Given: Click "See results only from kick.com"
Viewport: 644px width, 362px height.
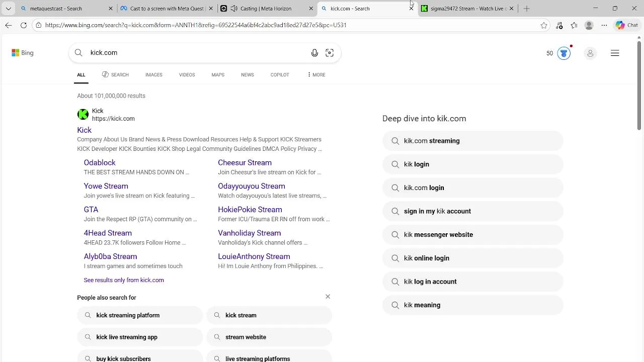Looking at the screenshot, I should pyautogui.click(x=124, y=280).
